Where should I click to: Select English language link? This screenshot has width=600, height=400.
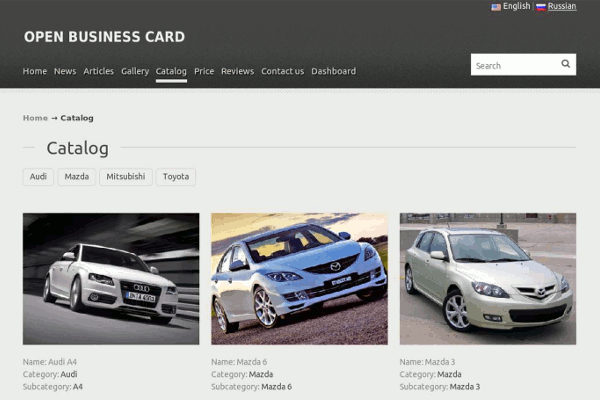pyautogui.click(x=516, y=7)
